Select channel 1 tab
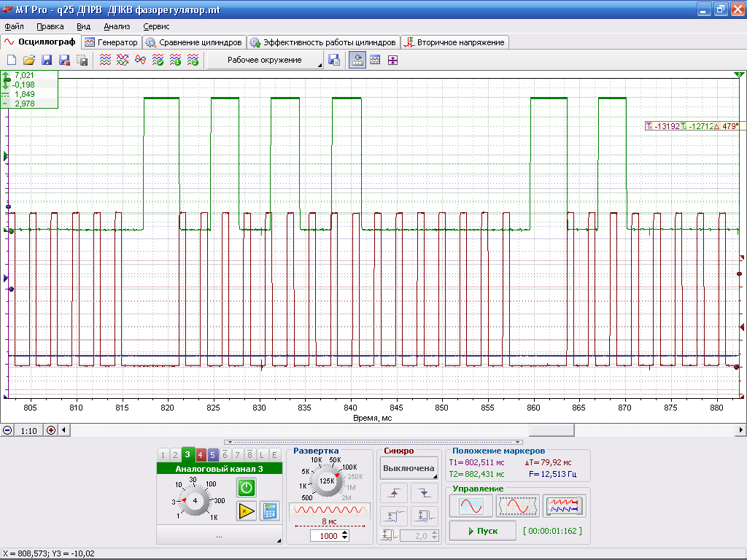 pyautogui.click(x=163, y=455)
